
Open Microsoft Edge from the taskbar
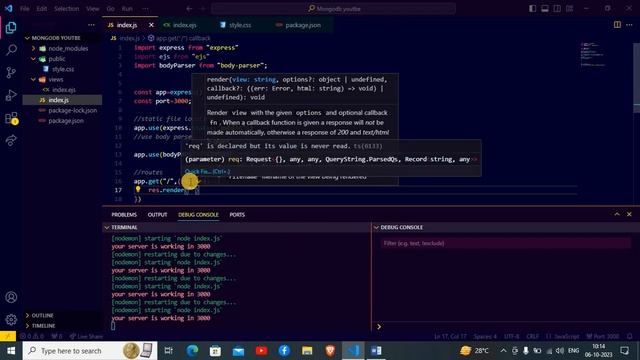(192, 351)
